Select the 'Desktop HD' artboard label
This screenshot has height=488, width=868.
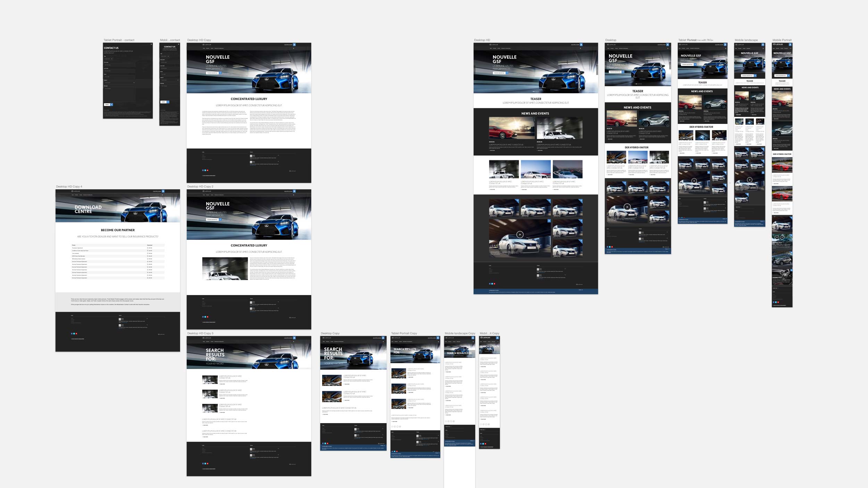(x=482, y=40)
